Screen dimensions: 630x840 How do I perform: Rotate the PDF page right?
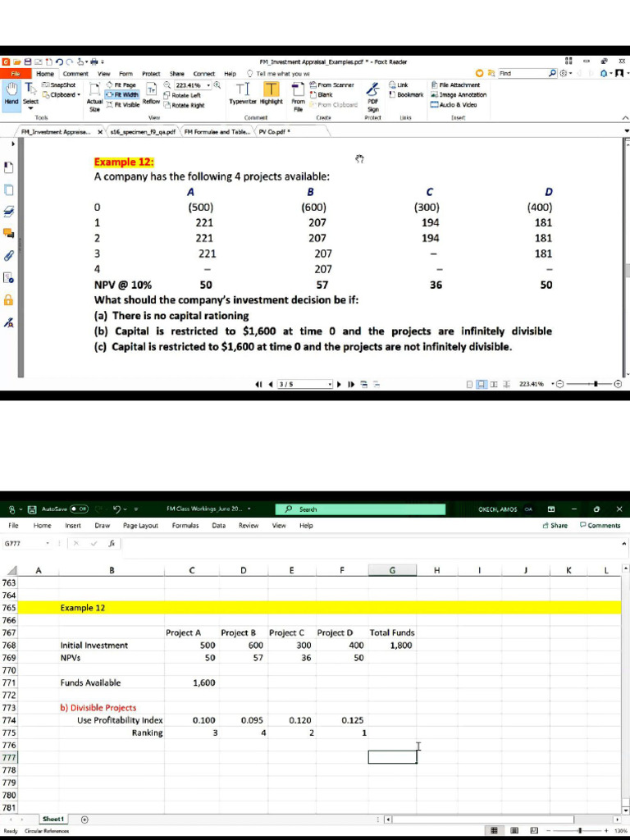tap(184, 105)
